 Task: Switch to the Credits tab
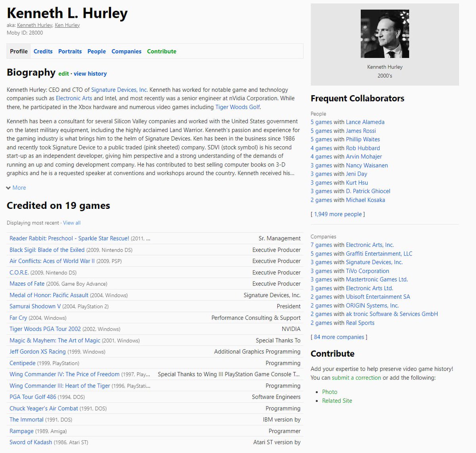(43, 52)
